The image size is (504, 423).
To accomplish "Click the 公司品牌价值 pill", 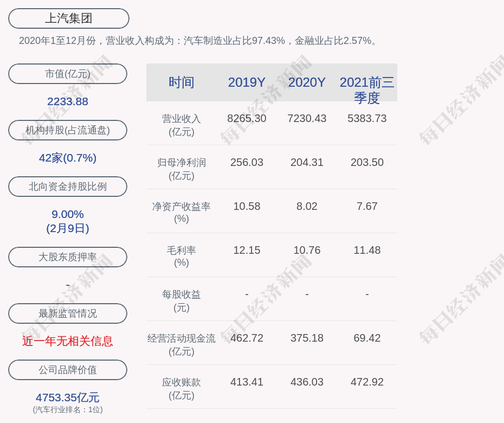I will (68, 370).
